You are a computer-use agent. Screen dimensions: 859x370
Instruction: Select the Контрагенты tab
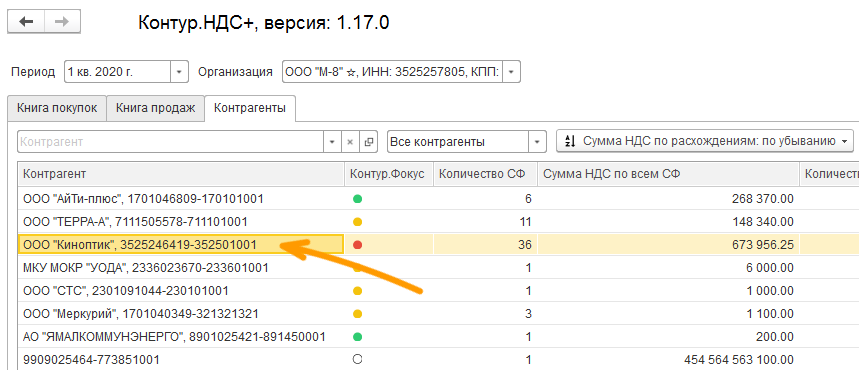(x=250, y=108)
